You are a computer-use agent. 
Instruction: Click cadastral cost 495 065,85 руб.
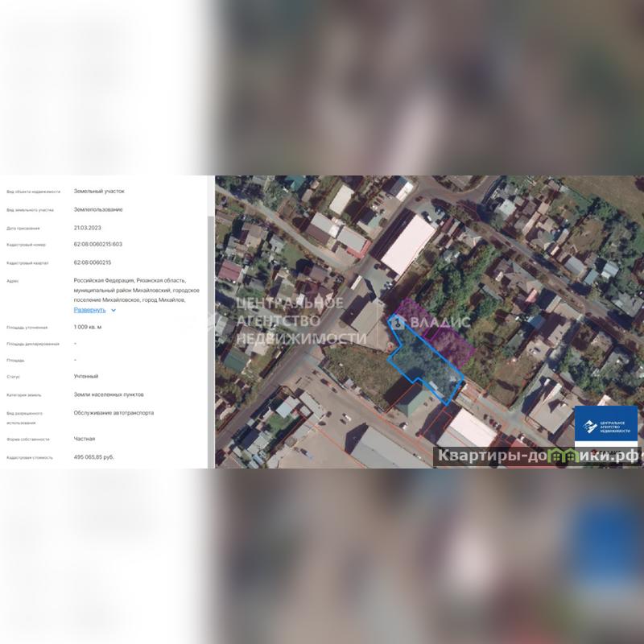93,457
